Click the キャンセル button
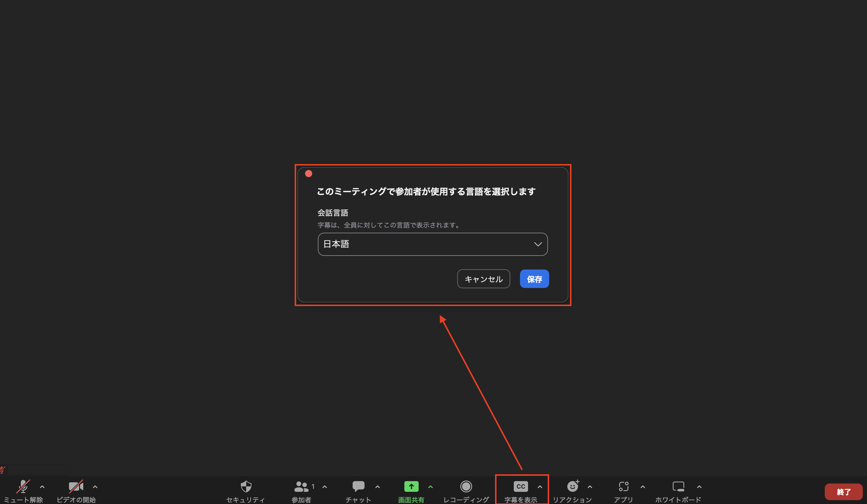Viewport: 867px width, 504px height. click(x=483, y=279)
